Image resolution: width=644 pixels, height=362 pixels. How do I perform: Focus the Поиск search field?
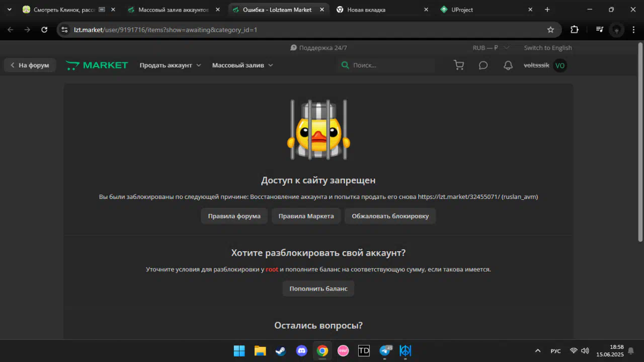tap(385, 65)
